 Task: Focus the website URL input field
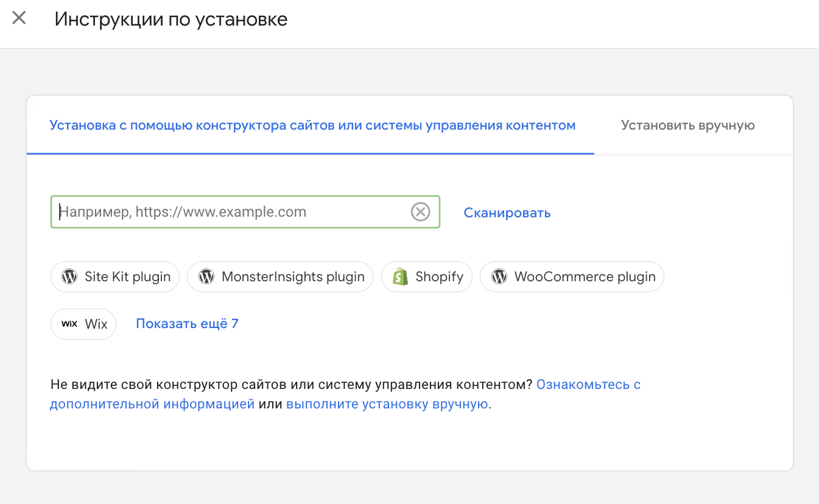point(231,212)
